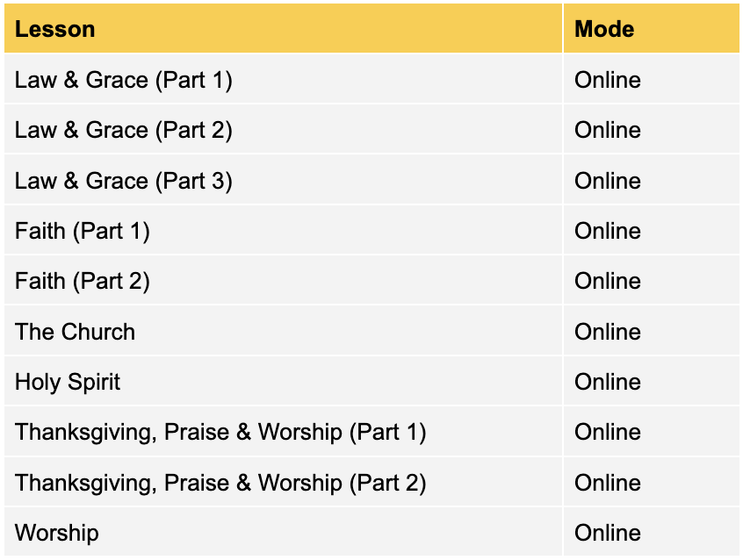Select the Law & Grace (Part 2) cell

point(123,130)
